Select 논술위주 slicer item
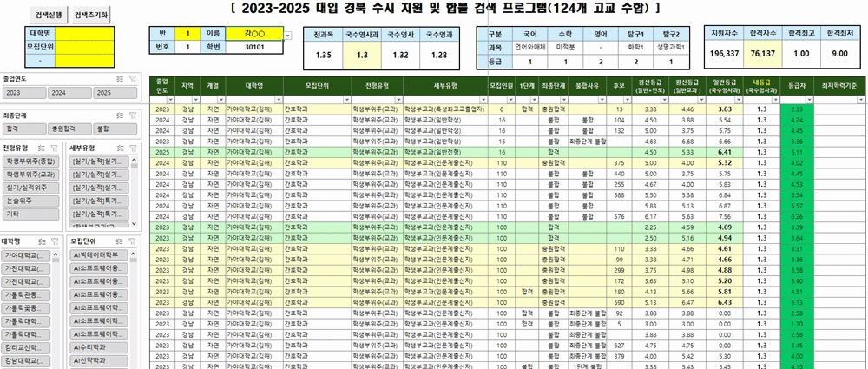The height and width of the screenshot is (369, 868). coord(31,201)
